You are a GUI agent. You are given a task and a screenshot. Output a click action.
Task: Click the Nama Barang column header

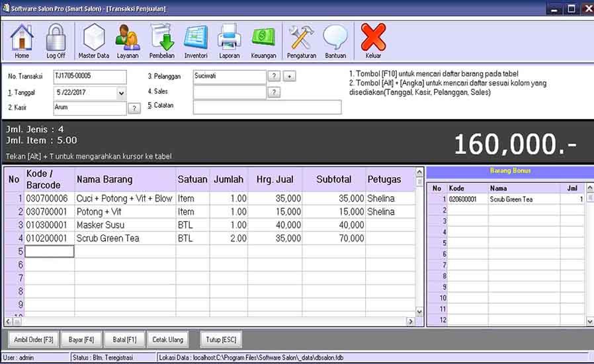click(125, 179)
